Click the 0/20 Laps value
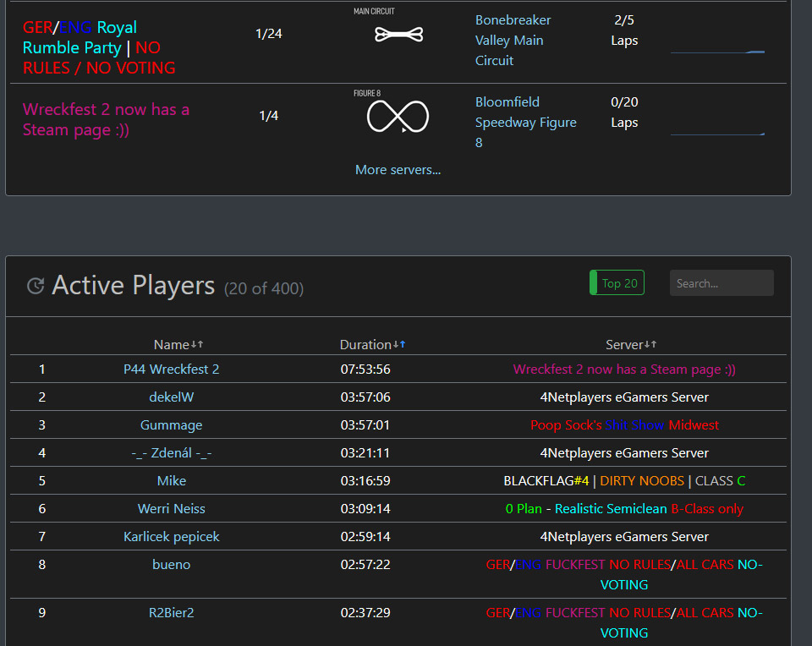The width and height of the screenshot is (812, 646). pyautogui.click(x=624, y=112)
